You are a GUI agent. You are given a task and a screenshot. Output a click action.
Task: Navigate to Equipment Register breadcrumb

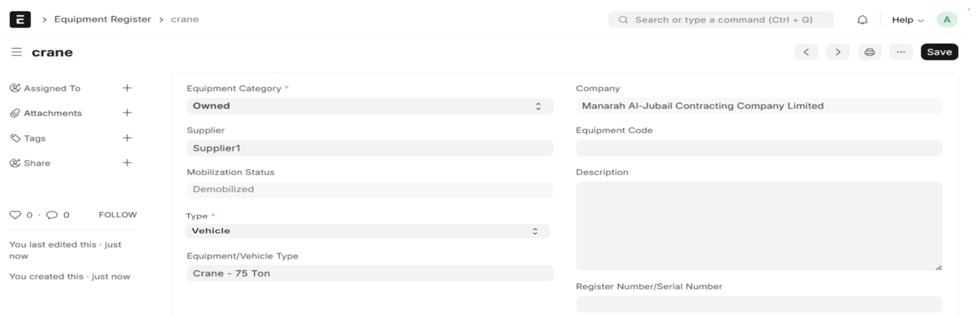click(102, 19)
